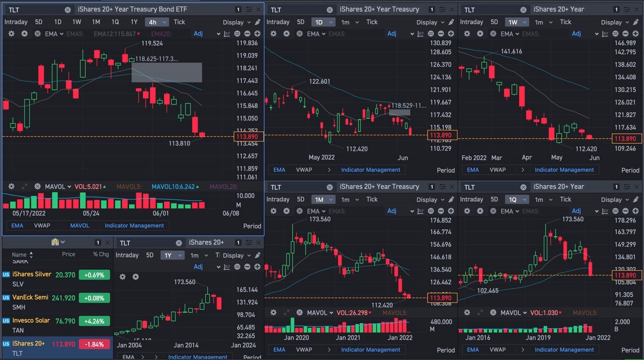Image resolution: width=644 pixels, height=360 pixels.
Task: Open chart settings gear in 1Y chart
Action: click(x=123, y=277)
